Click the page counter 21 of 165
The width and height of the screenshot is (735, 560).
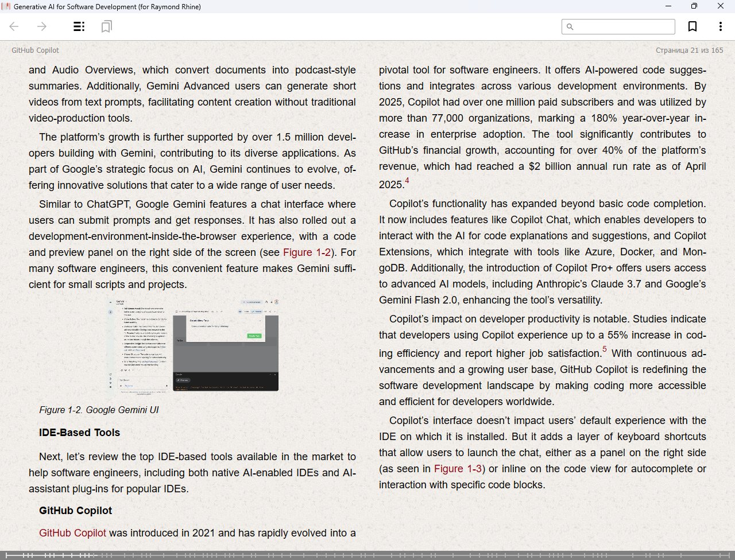pyautogui.click(x=689, y=50)
